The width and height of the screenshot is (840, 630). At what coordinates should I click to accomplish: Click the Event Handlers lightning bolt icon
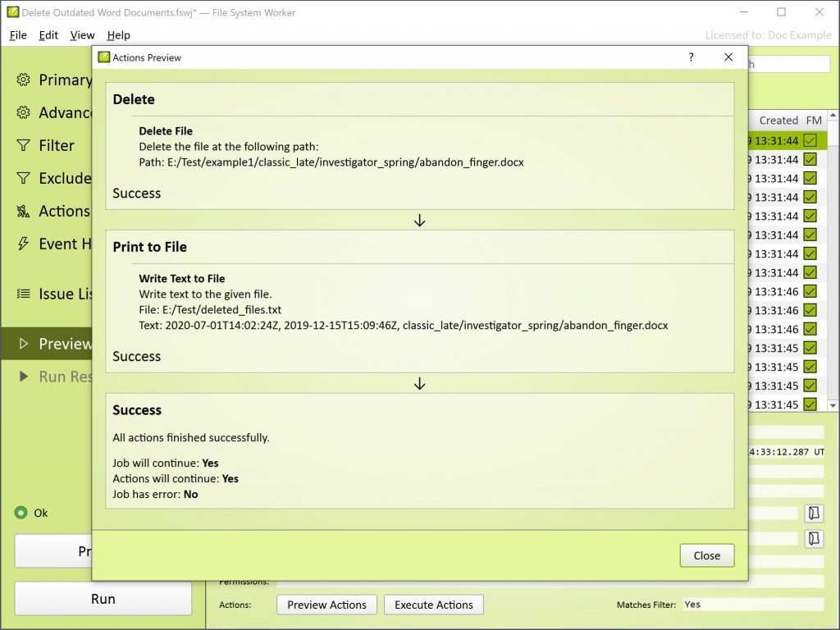click(23, 244)
